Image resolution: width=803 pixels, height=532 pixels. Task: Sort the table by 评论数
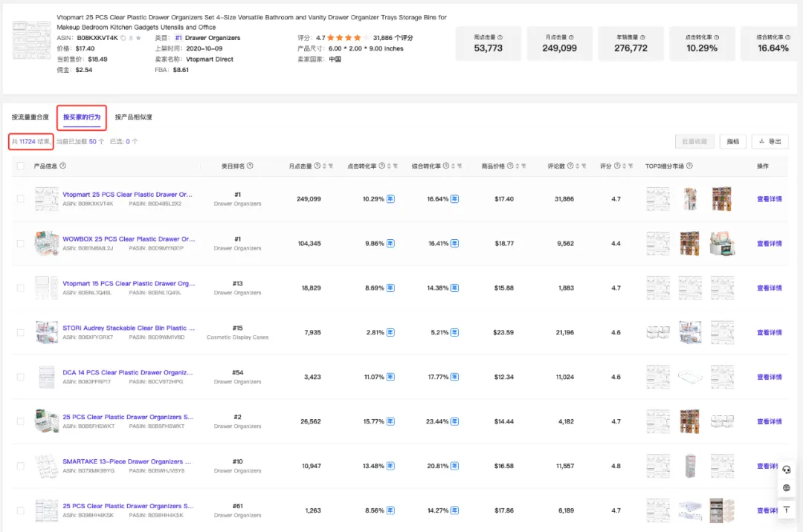point(577,166)
